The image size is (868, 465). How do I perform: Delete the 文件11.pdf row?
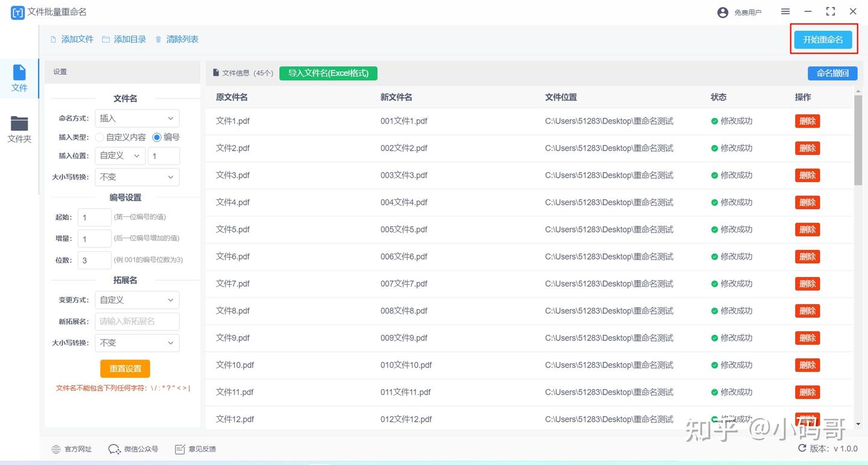[808, 392]
